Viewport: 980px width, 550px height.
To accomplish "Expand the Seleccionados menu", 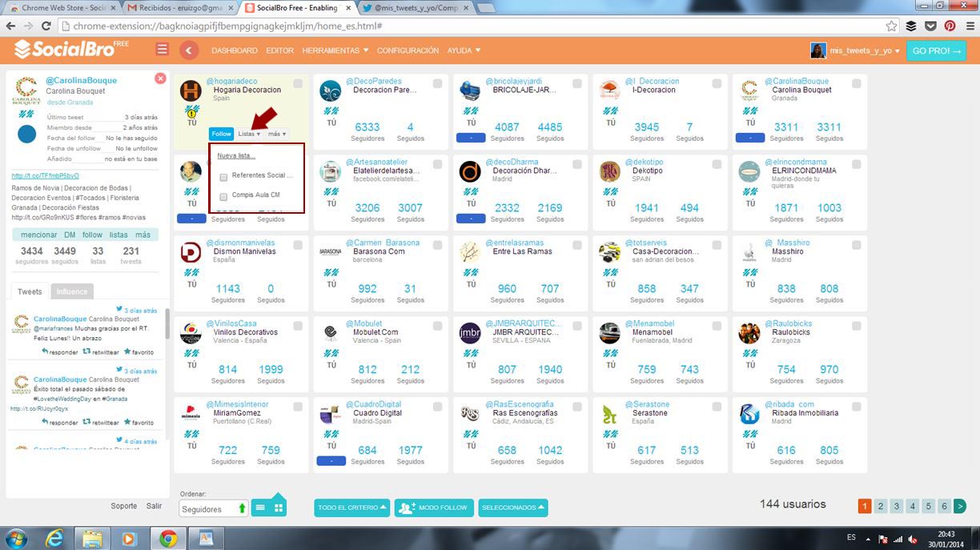I will click(512, 508).
